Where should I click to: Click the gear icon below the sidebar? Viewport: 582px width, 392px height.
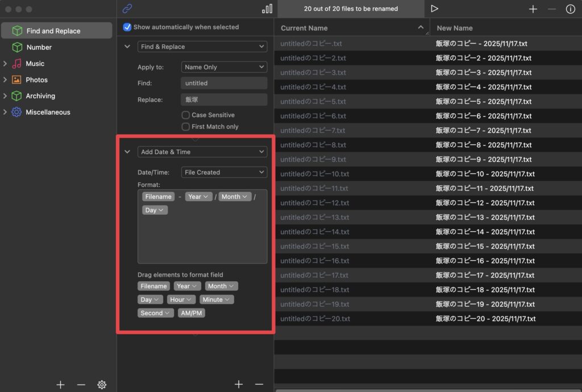click(x=102, y=385)
